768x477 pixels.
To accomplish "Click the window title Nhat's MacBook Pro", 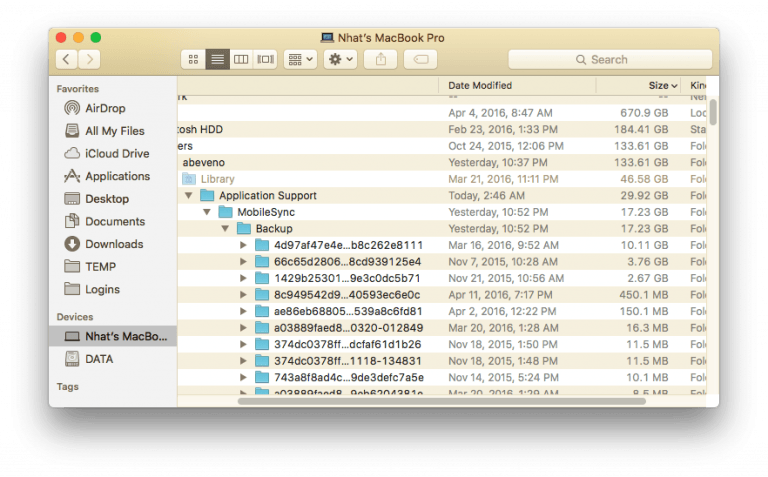I will coord(391,38).
